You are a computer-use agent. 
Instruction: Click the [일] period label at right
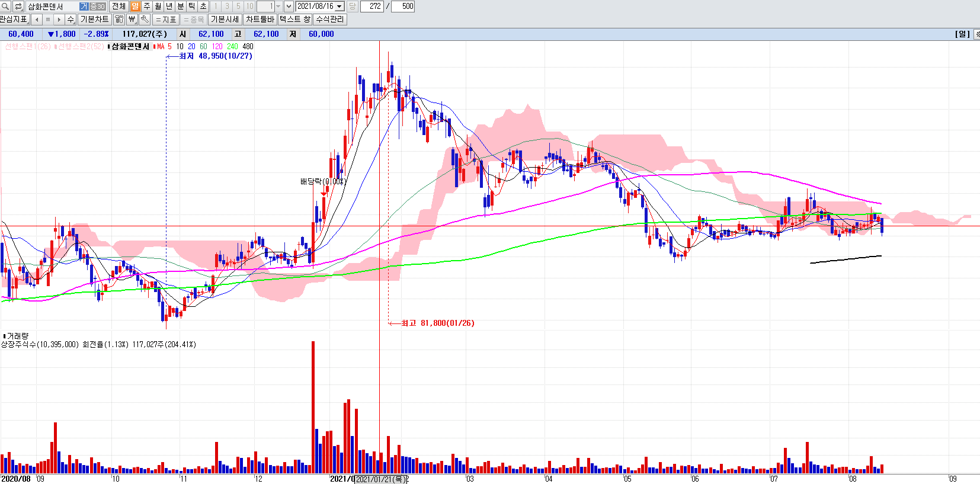pyautogui.click(x=962, y=34)
